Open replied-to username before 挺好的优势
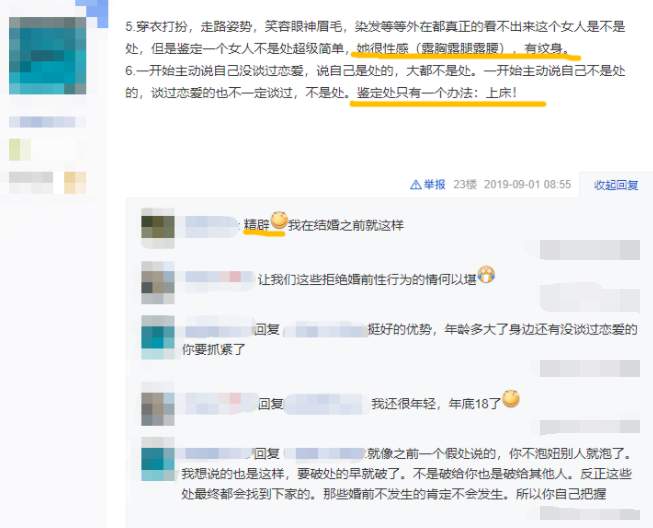 (325, 331)
